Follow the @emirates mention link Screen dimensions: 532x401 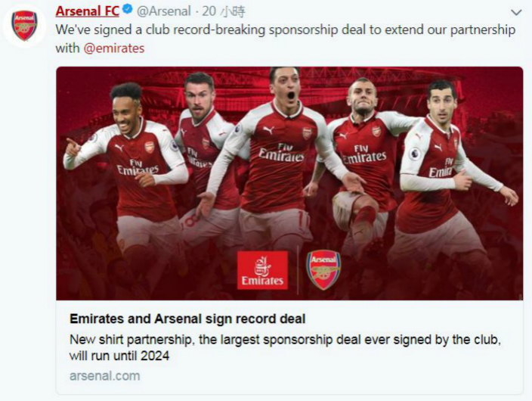pos(114,48)
